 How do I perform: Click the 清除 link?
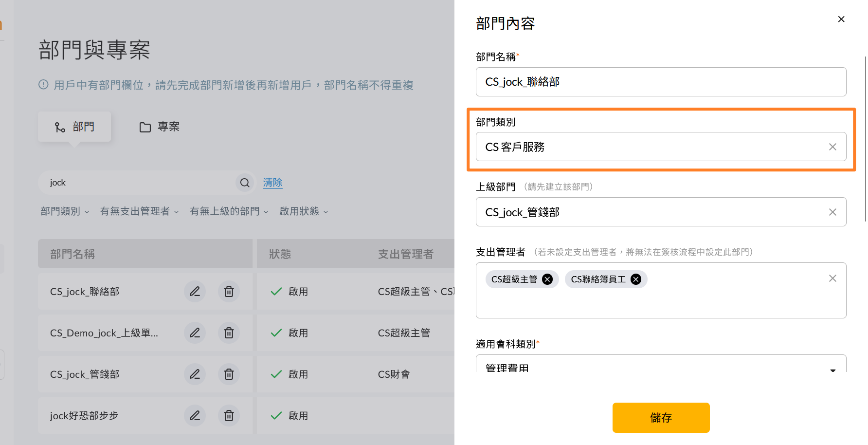pyautogui.click(x=272, y=183)
